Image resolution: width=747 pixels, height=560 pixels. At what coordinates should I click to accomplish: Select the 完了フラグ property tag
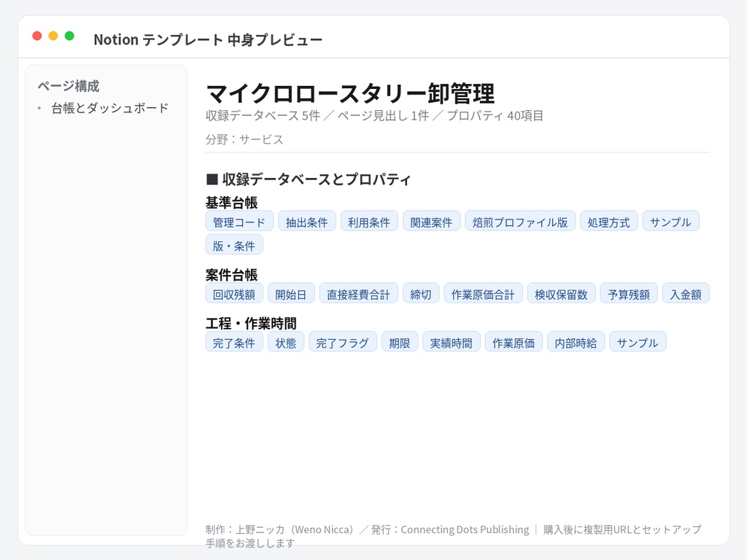[343, 342]
